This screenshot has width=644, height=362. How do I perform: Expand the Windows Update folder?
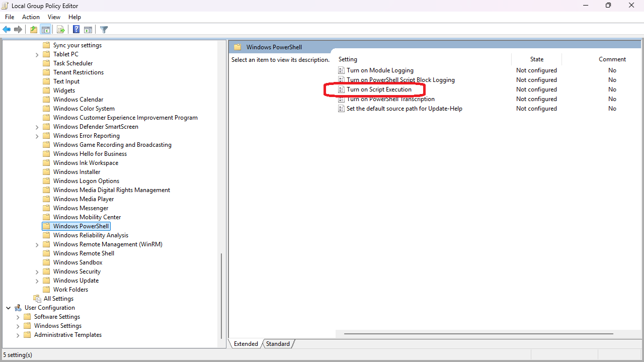37,281
